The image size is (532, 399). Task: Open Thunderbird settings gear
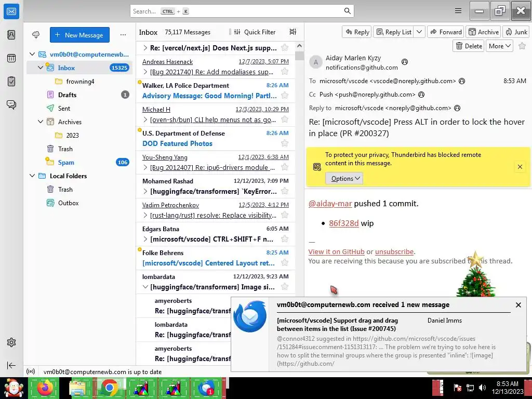[11, 342]
